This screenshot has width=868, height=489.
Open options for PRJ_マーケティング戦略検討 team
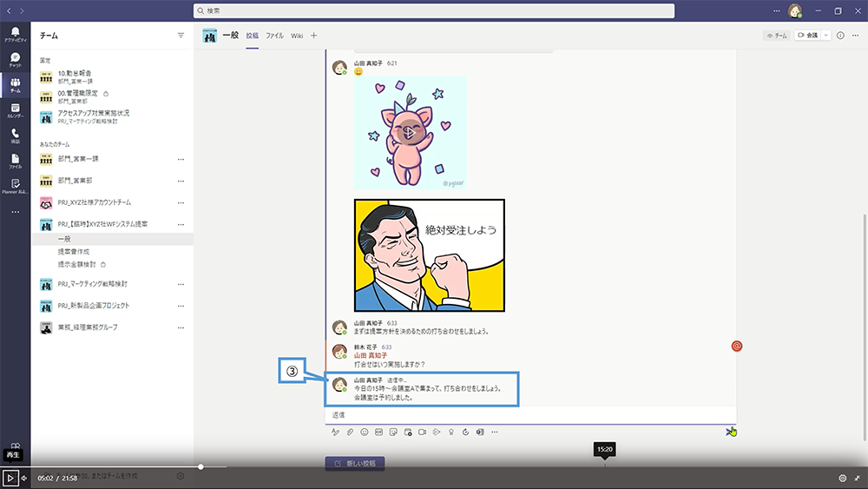(x=181, y=284)
